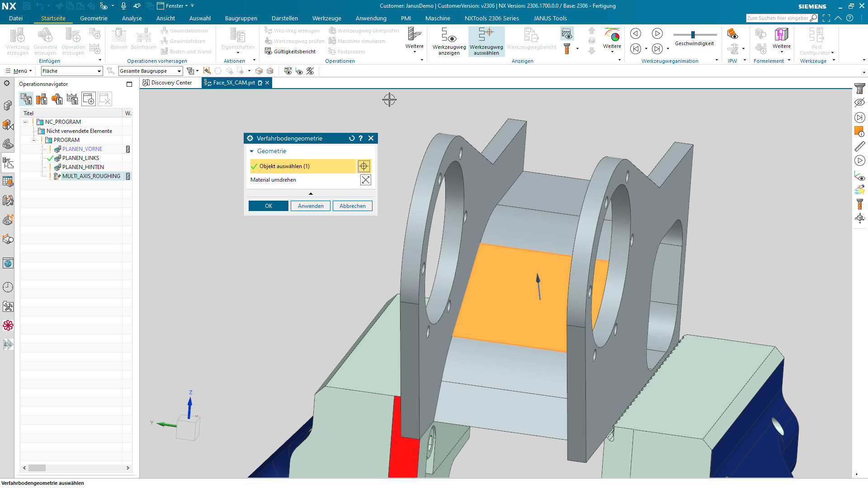This screenshot has width=868, height=488.
Task: Switch navigator to machining method view
Action: [x=72, y=99]
